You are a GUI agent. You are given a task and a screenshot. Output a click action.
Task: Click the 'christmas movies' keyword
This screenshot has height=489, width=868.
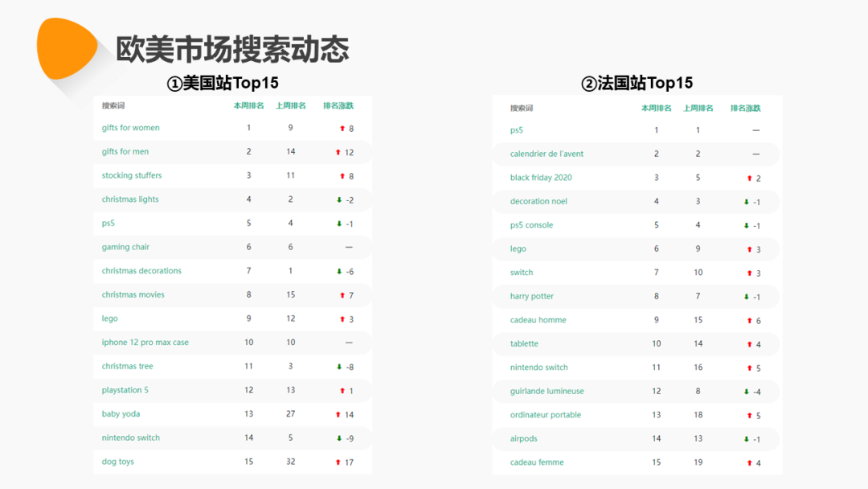tap(133, 294)
